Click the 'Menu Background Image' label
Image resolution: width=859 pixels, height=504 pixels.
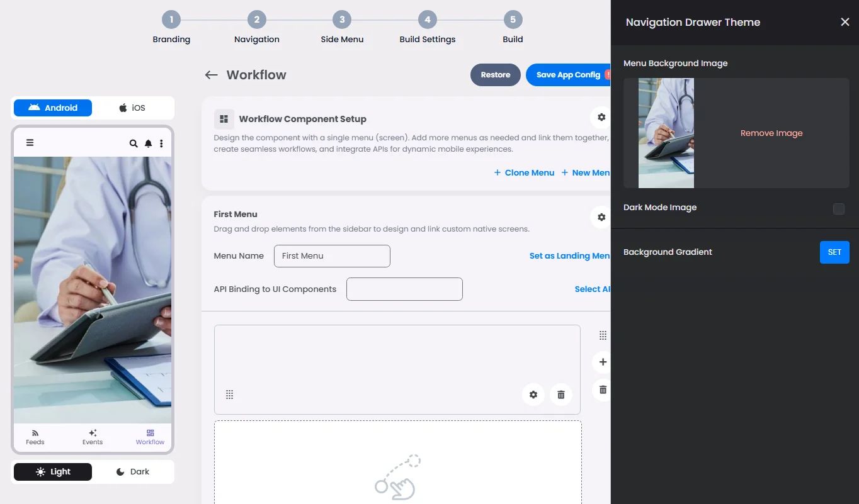(675, 64)
